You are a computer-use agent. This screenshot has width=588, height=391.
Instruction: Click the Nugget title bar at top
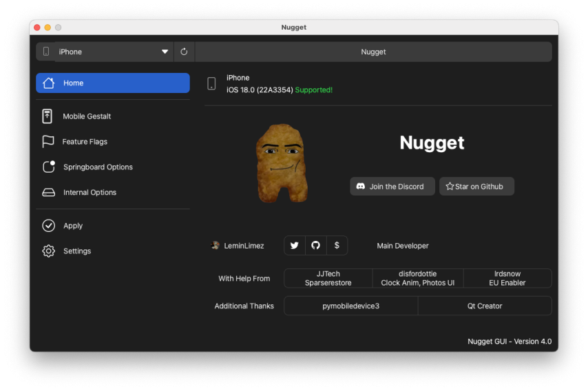click(x=293, y=28)
